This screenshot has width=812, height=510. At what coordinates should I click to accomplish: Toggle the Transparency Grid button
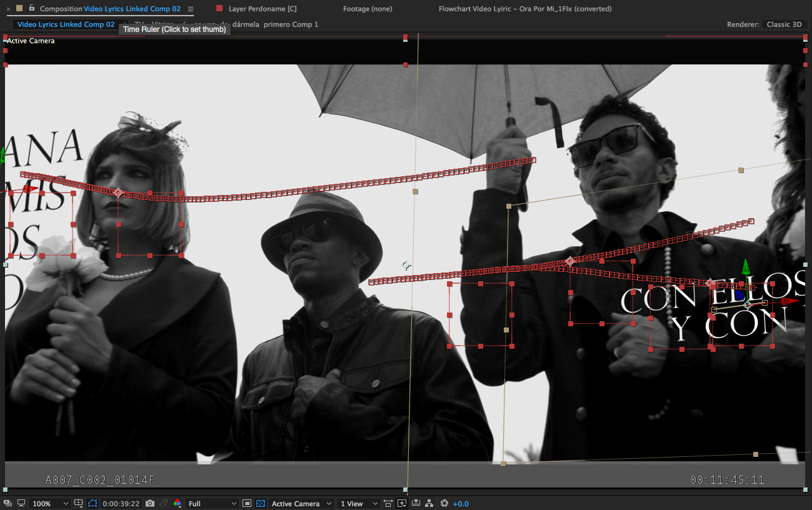tap(261, 503)
